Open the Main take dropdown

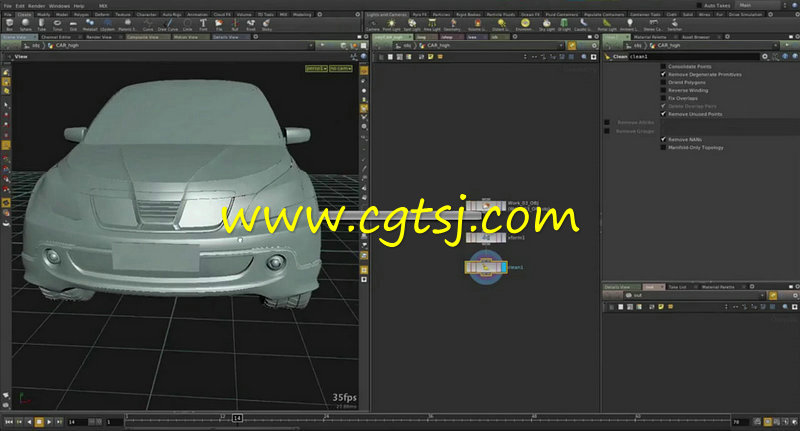(x=758, y=5)
